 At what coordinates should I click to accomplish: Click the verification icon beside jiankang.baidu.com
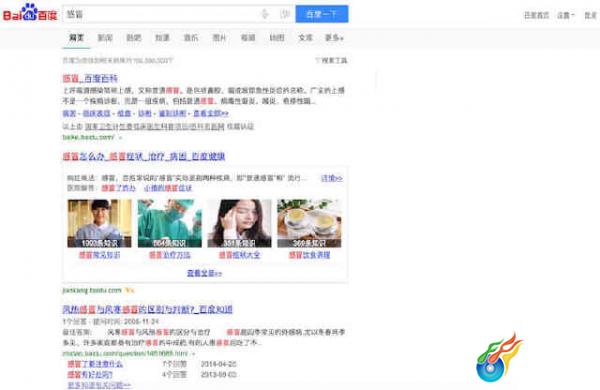click(130, 290)
